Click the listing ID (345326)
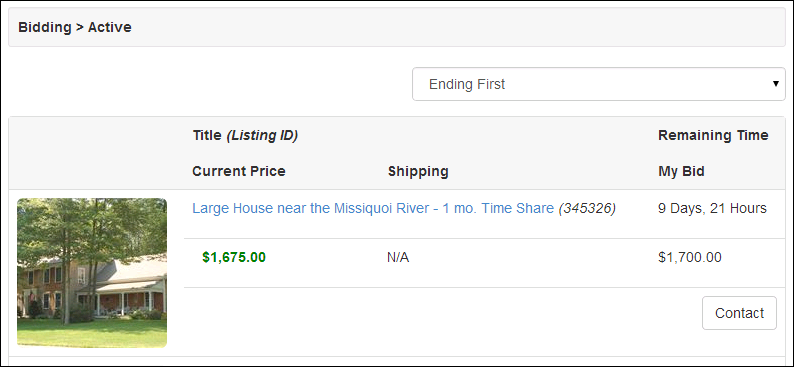The height and width of the screenshot is (367, 794). pyautogui.click(x=587, y=208)
